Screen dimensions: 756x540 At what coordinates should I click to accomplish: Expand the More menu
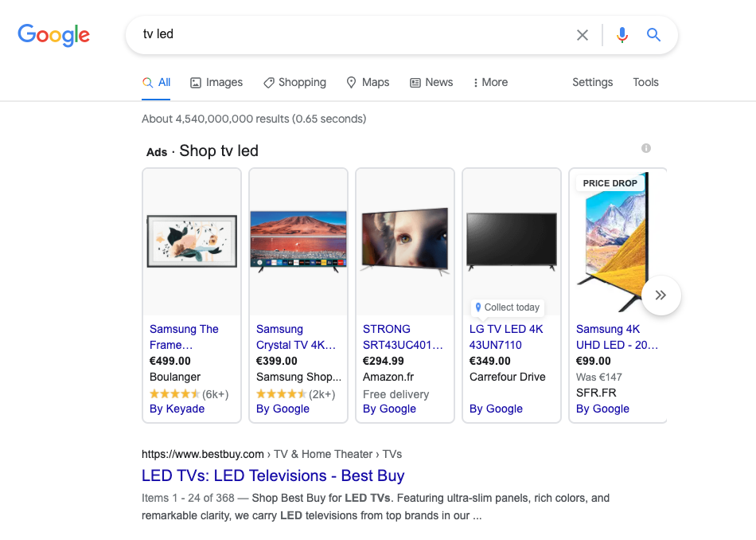pyautogui.click(x=490, y=83)
